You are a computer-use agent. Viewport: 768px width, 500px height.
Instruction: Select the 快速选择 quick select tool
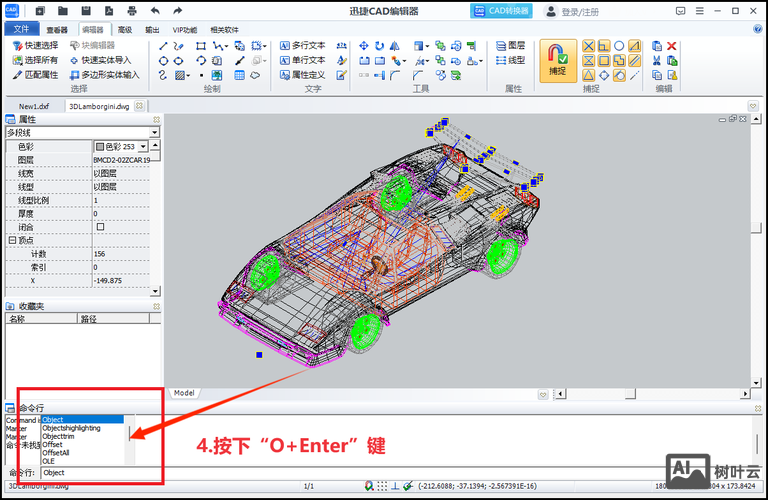pos(35,45)
